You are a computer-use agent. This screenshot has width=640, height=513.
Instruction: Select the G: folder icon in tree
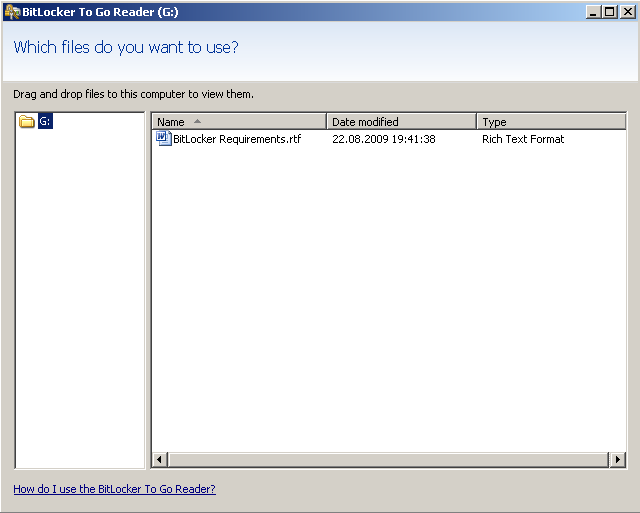click(x=27, y=121)
